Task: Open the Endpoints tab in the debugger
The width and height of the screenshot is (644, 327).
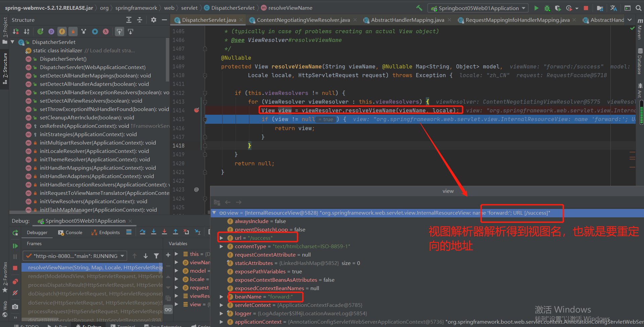Action: click(106, 232)
